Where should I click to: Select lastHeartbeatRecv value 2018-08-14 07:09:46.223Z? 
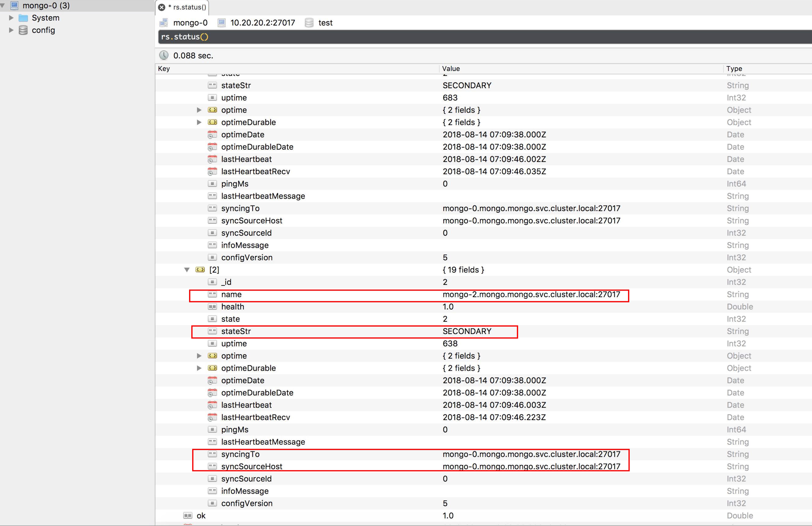[x=494, y=417]
